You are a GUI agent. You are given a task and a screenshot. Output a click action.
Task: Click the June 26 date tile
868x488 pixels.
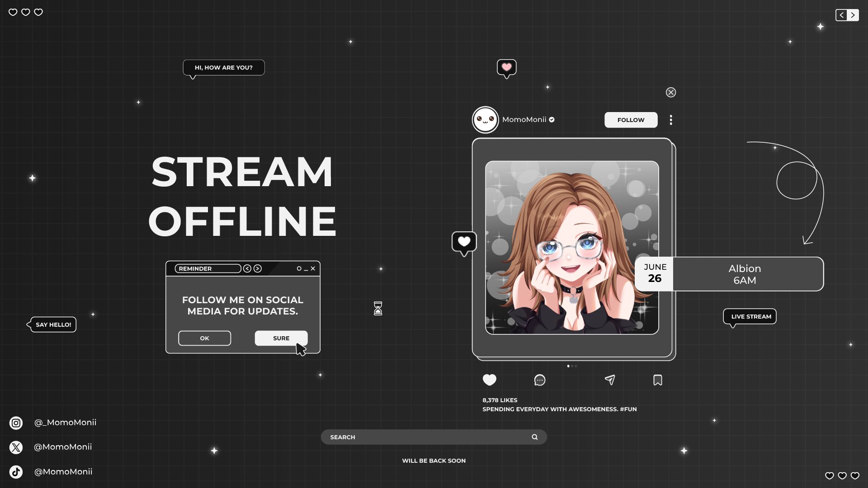pyautogui.click(x=655, y=273)
